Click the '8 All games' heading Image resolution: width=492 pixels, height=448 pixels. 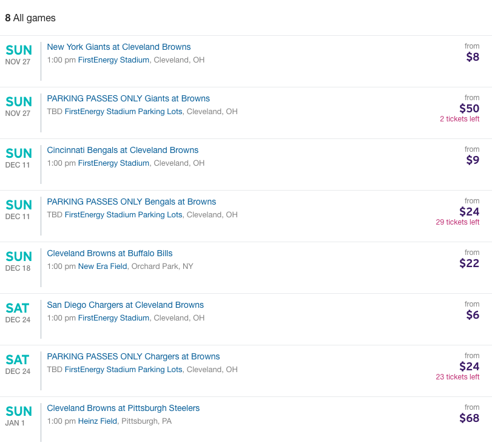(x=30, y=18)
